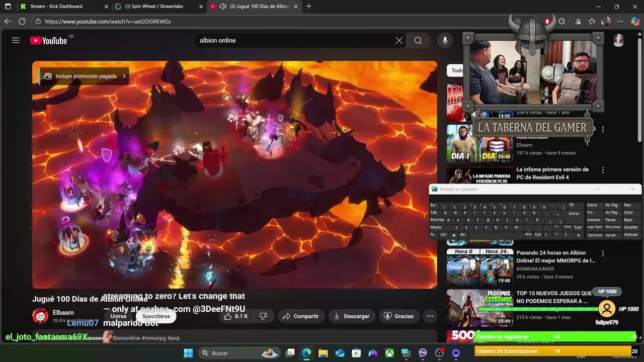
Task: Open Edge extensions puzzle icon
Action: [x=562, y=21]
